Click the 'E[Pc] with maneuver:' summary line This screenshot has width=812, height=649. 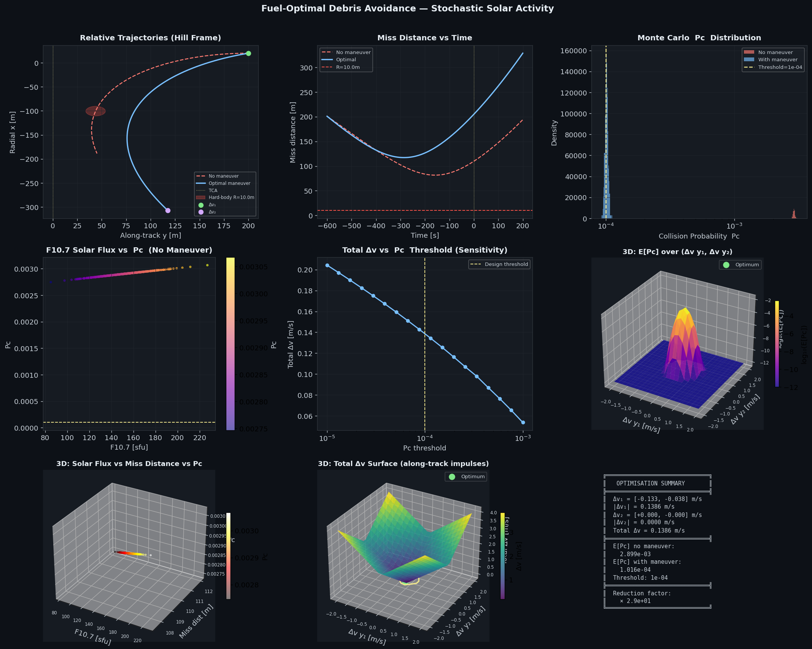647,562
